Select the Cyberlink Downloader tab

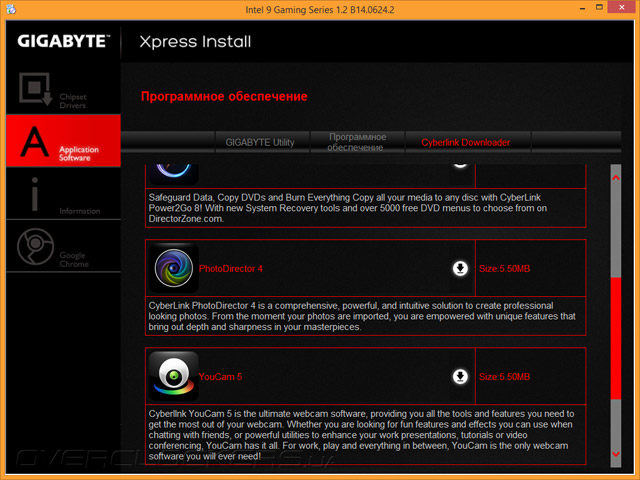point(466,142)
